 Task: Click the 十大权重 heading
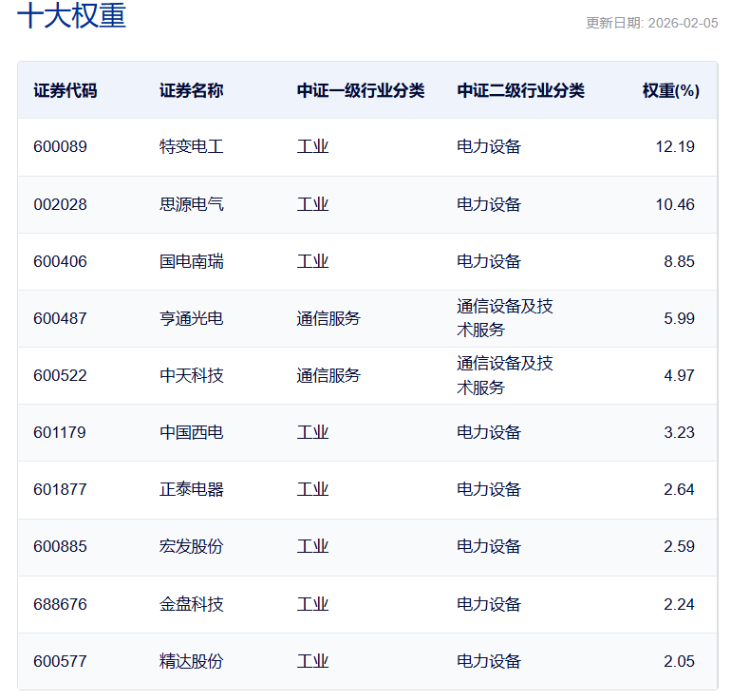click(72, 16)
